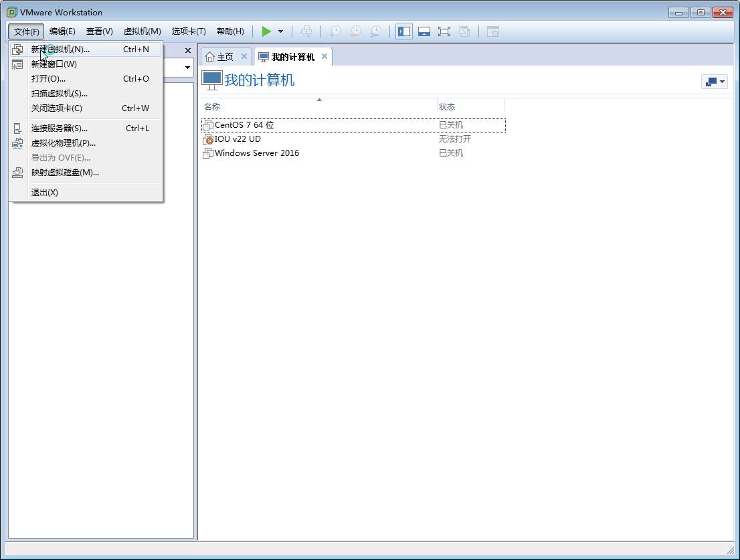Open the 虚拟机(M) menu

[142, 31]
